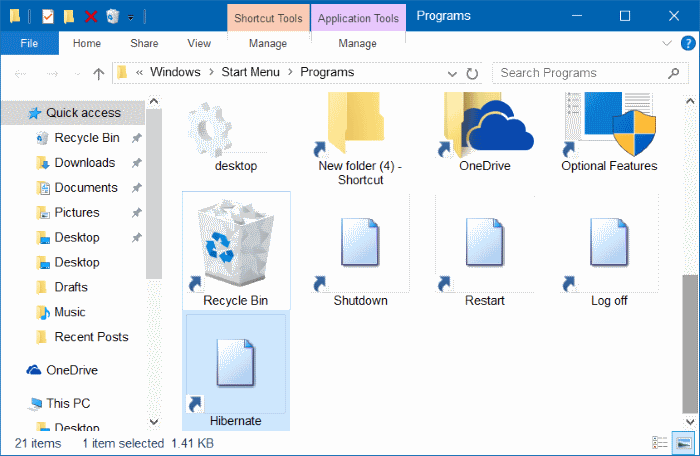Open Explorer Help question mark icon
Screen dimensions: 700x456
click(x=688, y=43)
